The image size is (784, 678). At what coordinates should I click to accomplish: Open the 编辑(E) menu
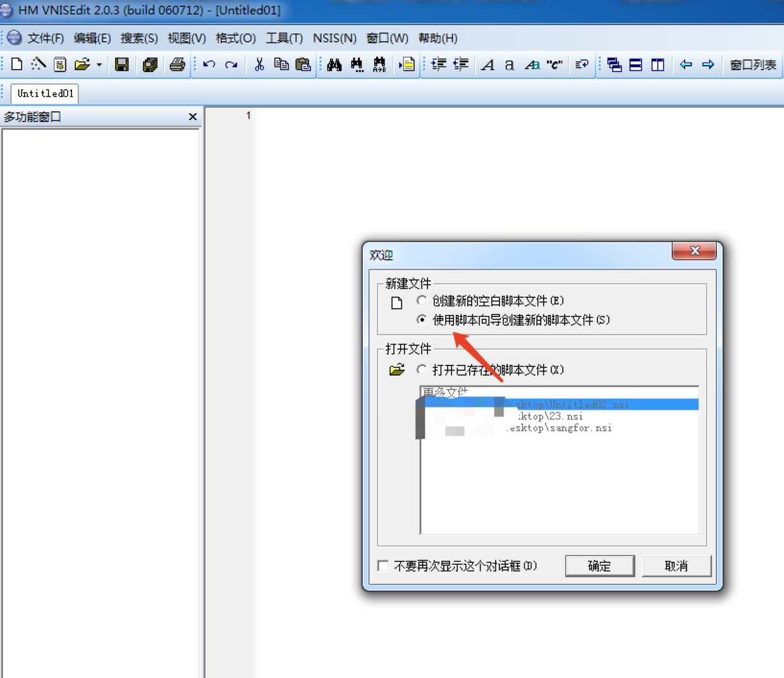[92, 38]
